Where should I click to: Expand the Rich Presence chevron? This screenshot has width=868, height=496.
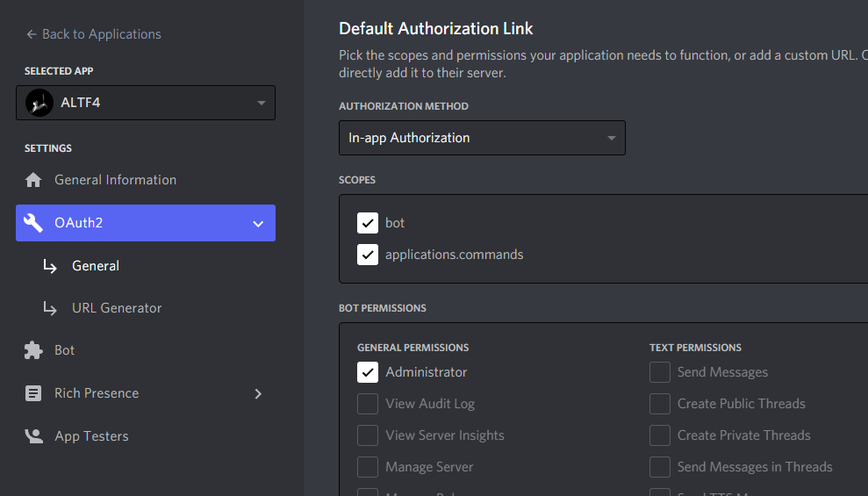point(258,393)
